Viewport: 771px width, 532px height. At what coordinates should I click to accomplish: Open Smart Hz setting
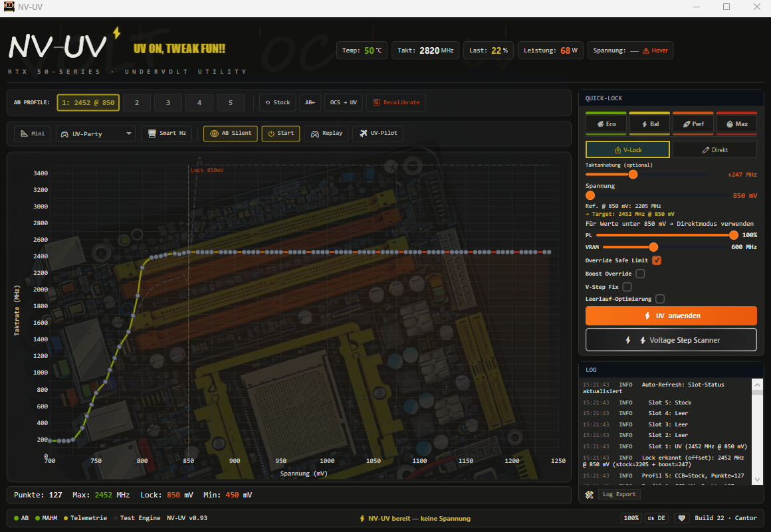(x=167, y=133)
